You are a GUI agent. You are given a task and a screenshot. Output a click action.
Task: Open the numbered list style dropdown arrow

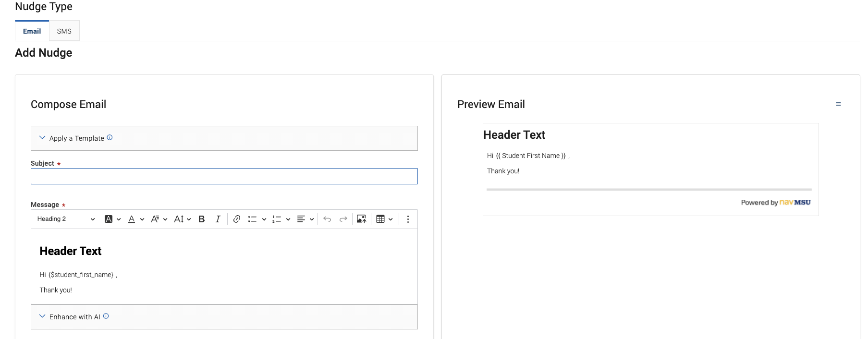point(288,219)
